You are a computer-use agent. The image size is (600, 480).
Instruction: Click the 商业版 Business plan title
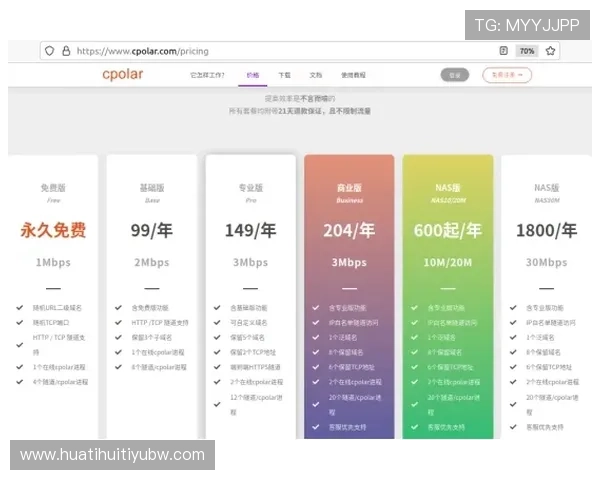click(349, 188)
